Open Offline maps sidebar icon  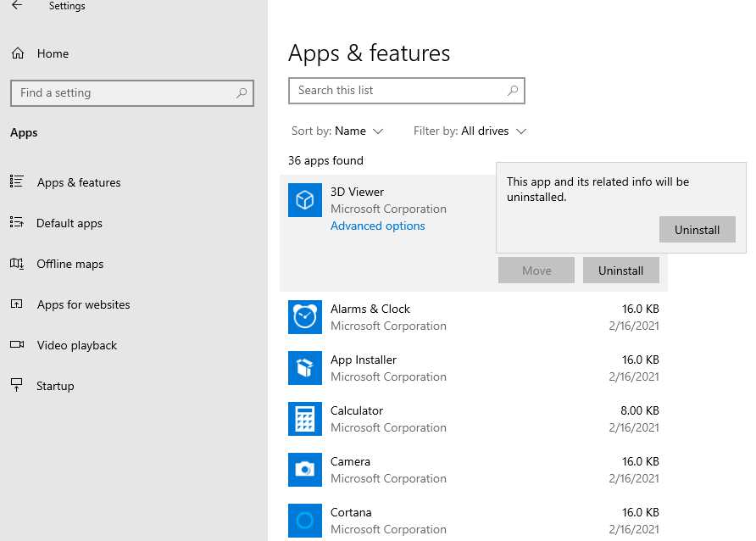pos(16,263)
